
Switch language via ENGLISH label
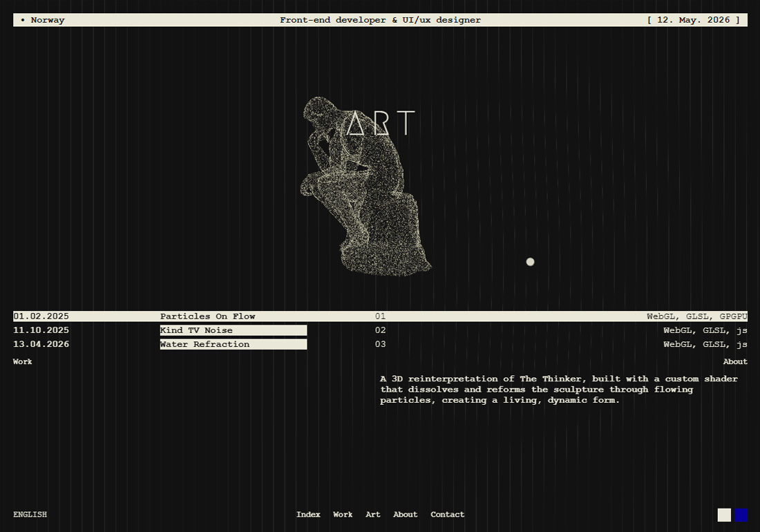[x=30, y=515]
